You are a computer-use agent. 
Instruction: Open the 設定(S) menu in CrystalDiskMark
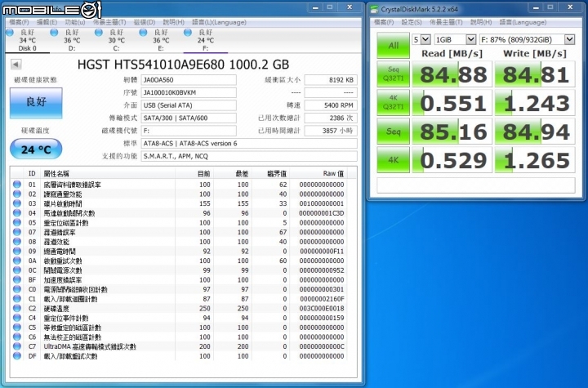(x=412, y=22)
